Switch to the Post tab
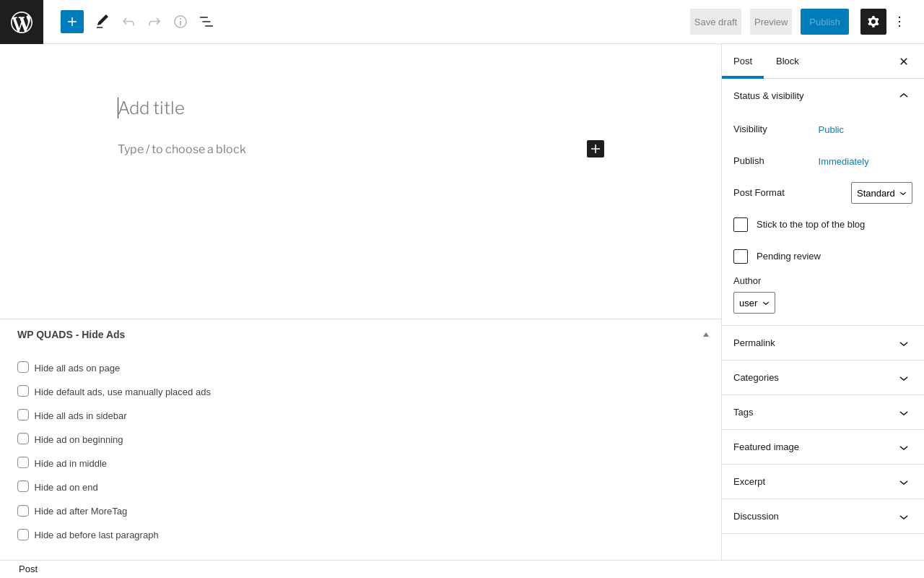 click(x=743, y=61)
